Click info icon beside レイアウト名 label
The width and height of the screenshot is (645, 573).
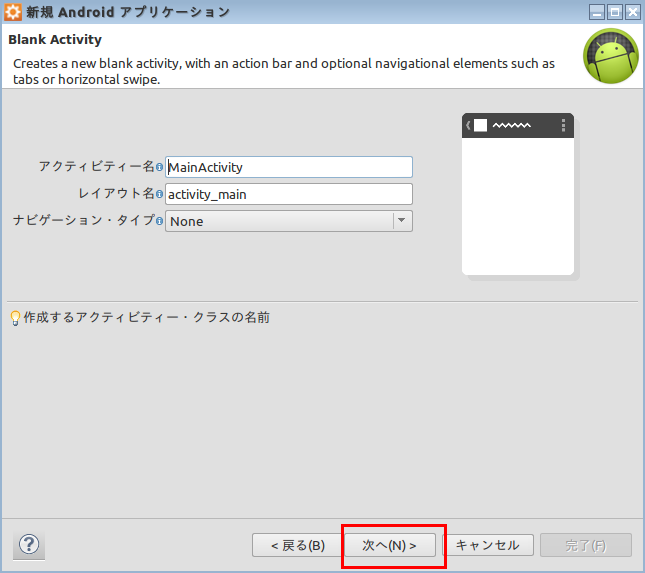159,194
